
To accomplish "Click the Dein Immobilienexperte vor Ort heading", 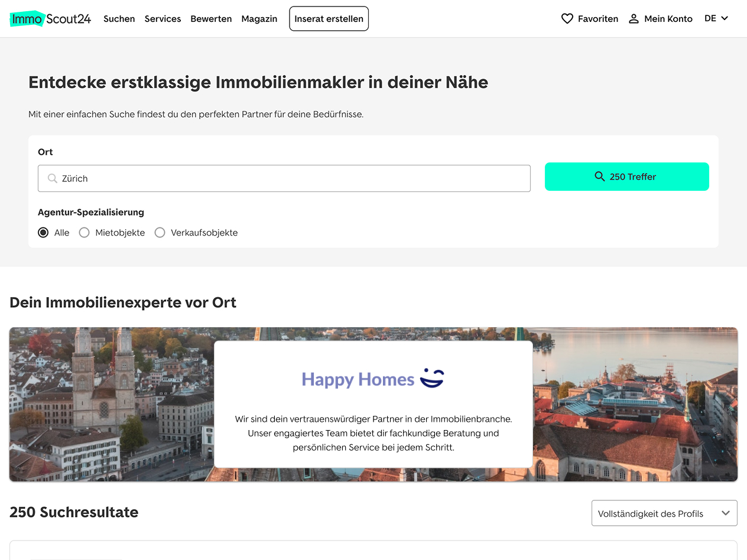I will (x=123, y=302).
